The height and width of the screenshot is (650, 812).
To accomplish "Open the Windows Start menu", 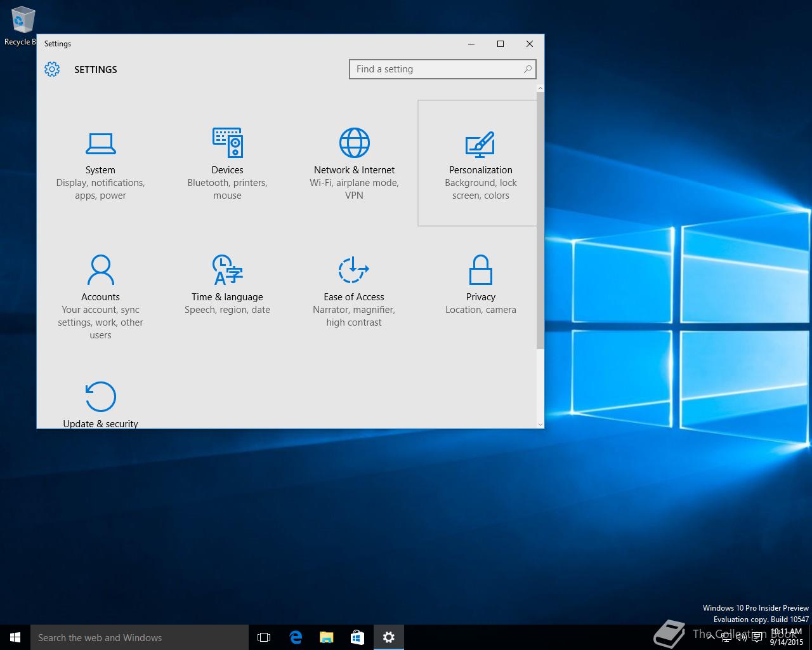I will click(15, 637).
